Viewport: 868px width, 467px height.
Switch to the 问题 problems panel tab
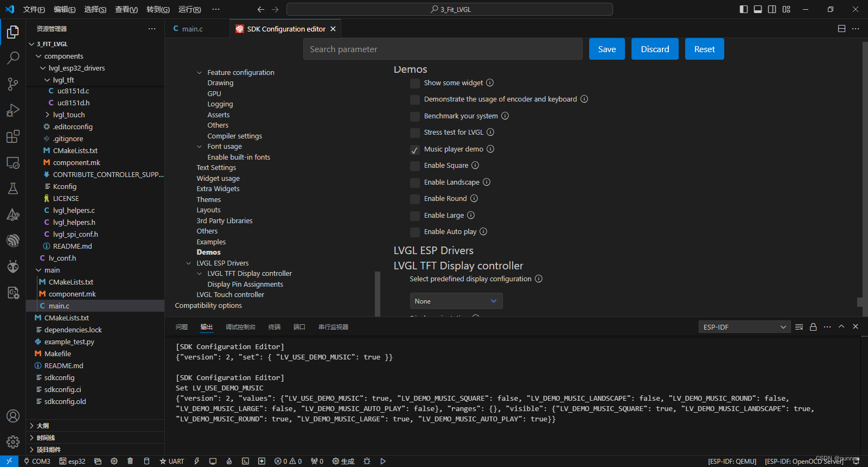coord(182,327)
